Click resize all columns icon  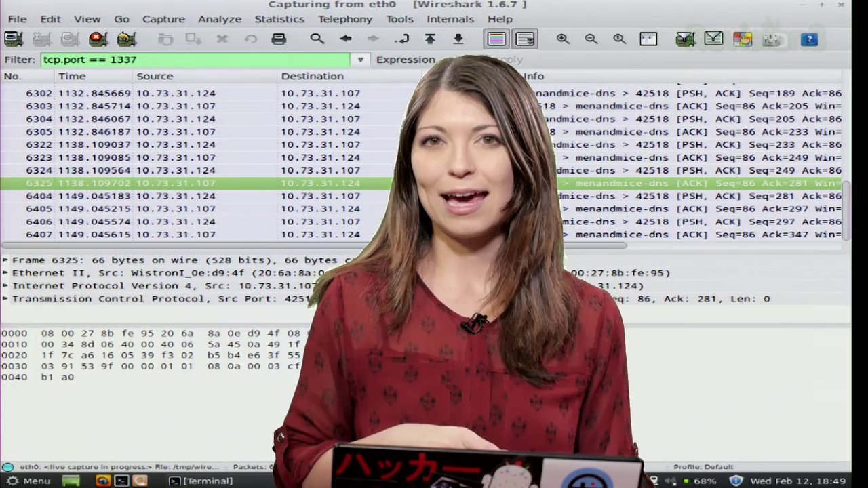[648, 39]
